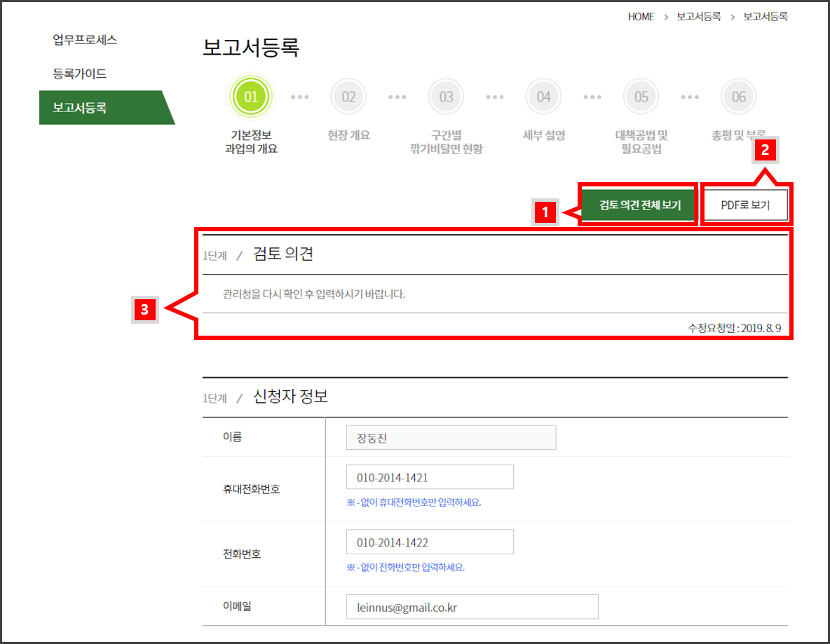Viewport: 830px width, 644px height.
Task: Click the 이메일 input field
Action: pyautogui.click(x=472, y=607)
